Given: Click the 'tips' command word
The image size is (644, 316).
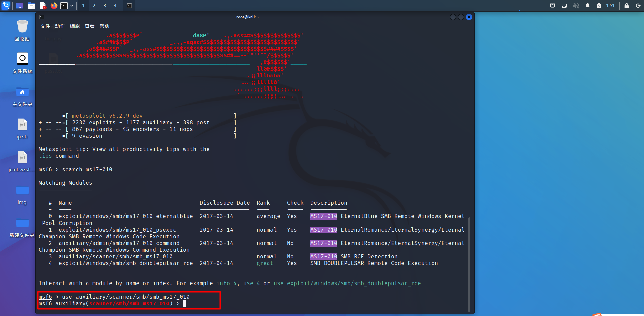Looking at the screenshot, I should (x=45, y=156).
